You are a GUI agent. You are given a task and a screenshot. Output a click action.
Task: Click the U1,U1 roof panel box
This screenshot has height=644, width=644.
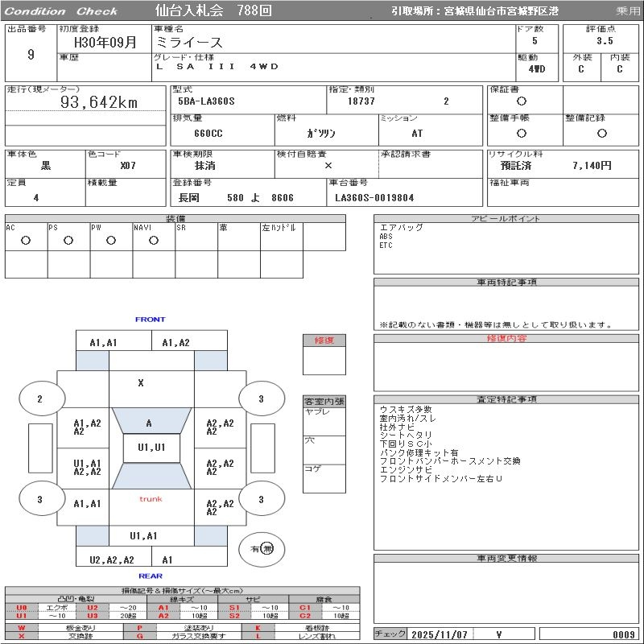click(x=151, y=448)
